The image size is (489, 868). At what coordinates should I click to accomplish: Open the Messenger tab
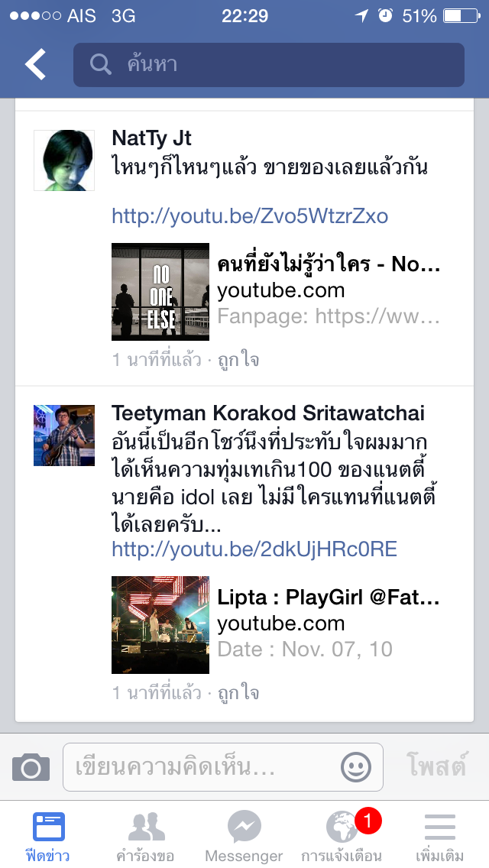tap(244, 837)
